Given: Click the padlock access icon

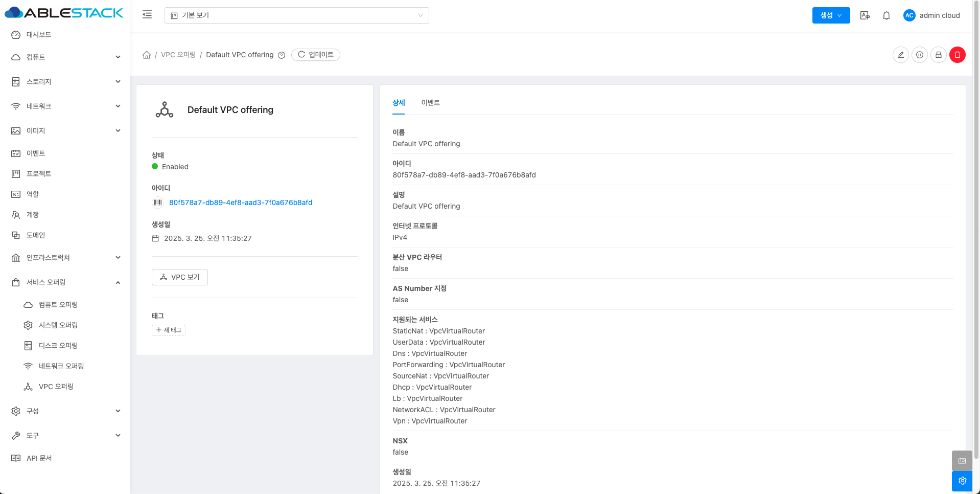Looking at the screenshot, I should coord(938,55).
